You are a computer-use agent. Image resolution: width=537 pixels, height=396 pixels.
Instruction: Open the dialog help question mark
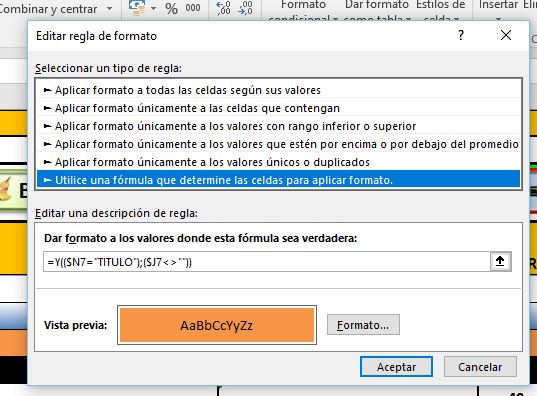point(461,35)
